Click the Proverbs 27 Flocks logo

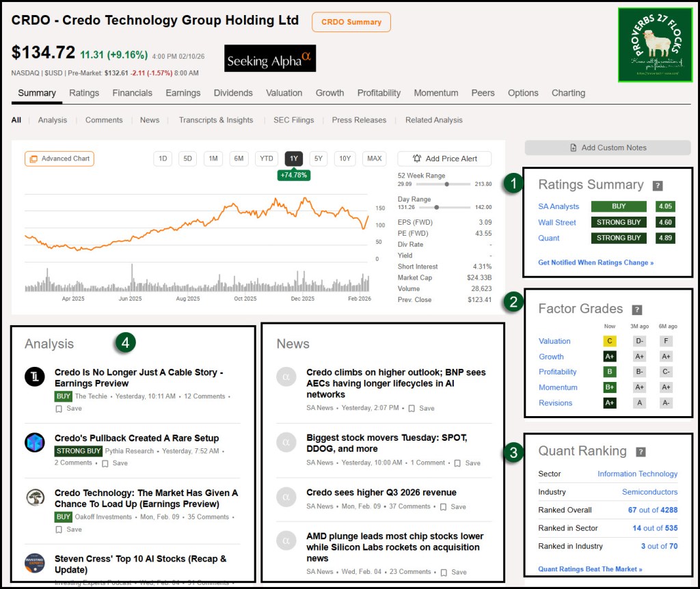pyautogui.click(x=655, y=45)
